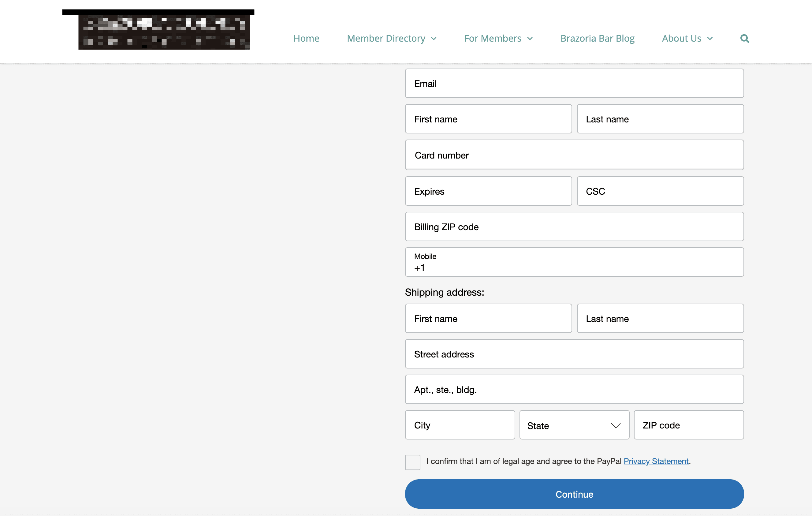Screen dimensions: 812x516
Task: Go to the Home page
Action: point(306,39)
